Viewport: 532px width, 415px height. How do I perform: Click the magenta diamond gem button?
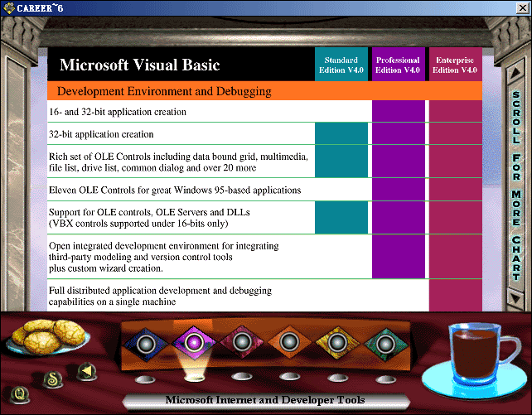[x=242, y=342]
